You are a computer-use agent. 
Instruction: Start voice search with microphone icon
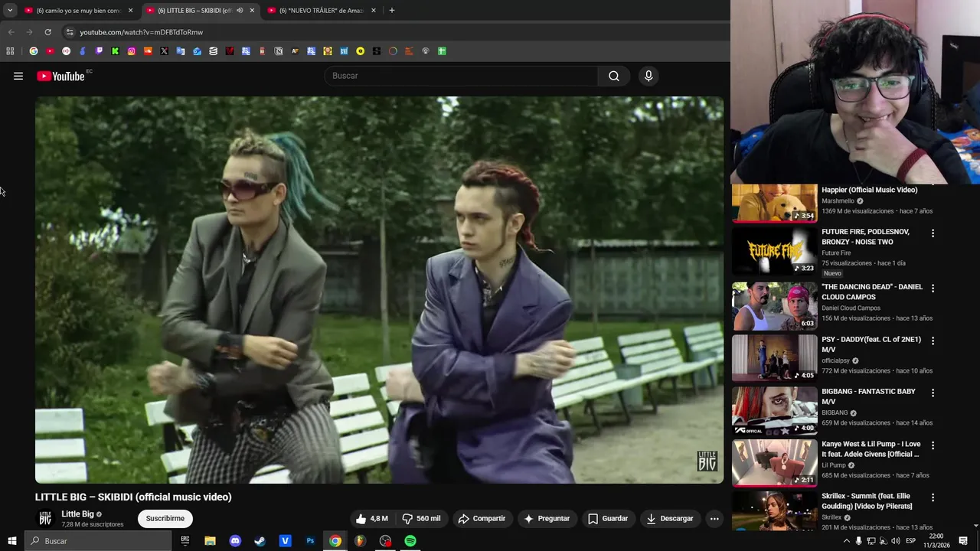coord(648,76)
